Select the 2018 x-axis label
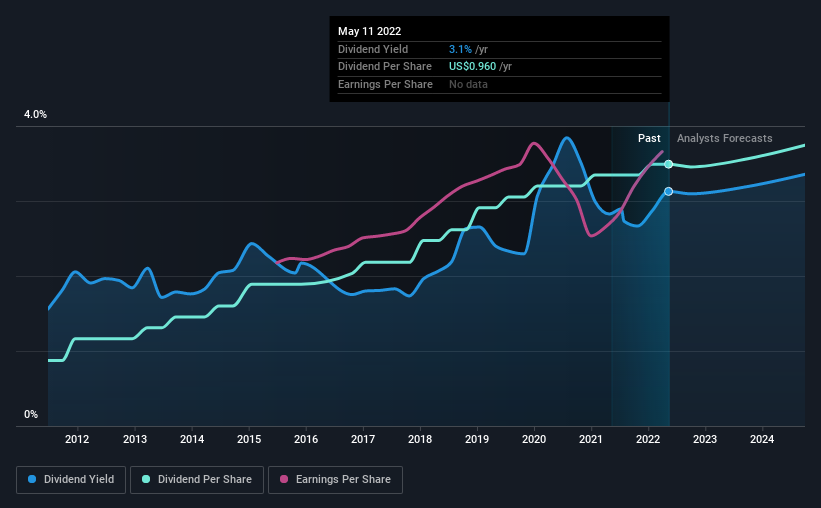This screenshot has width=821, height=508. (x=420, y=439)
